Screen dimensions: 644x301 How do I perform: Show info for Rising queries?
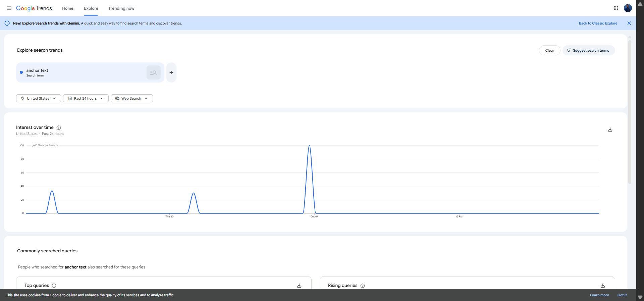click(x=363, y=286)
